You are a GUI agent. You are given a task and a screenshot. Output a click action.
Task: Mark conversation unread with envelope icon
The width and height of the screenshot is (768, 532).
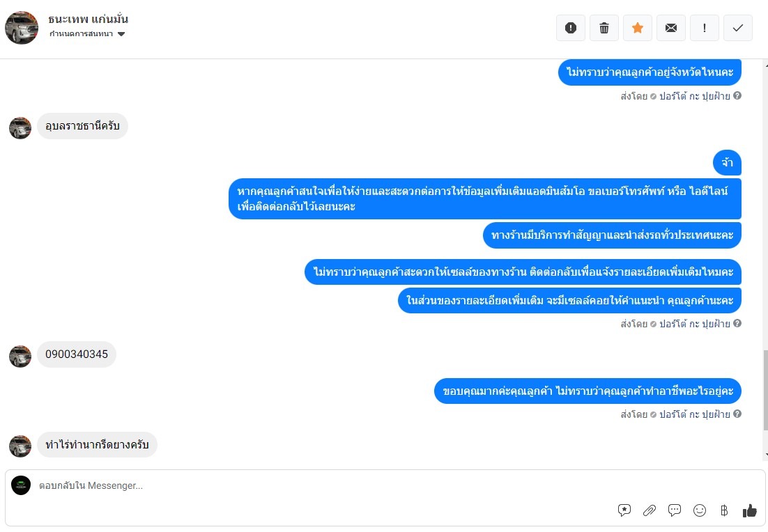pyautogui.click(x=671, y=28)
